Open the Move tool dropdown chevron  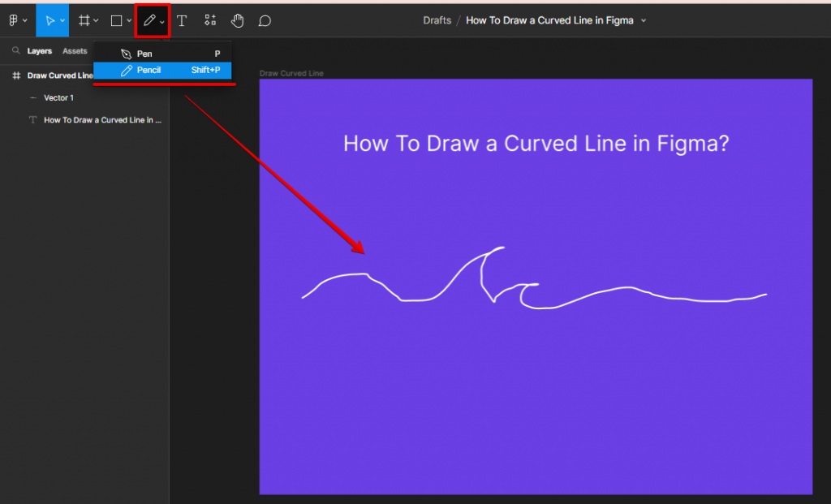pos(61,19)
